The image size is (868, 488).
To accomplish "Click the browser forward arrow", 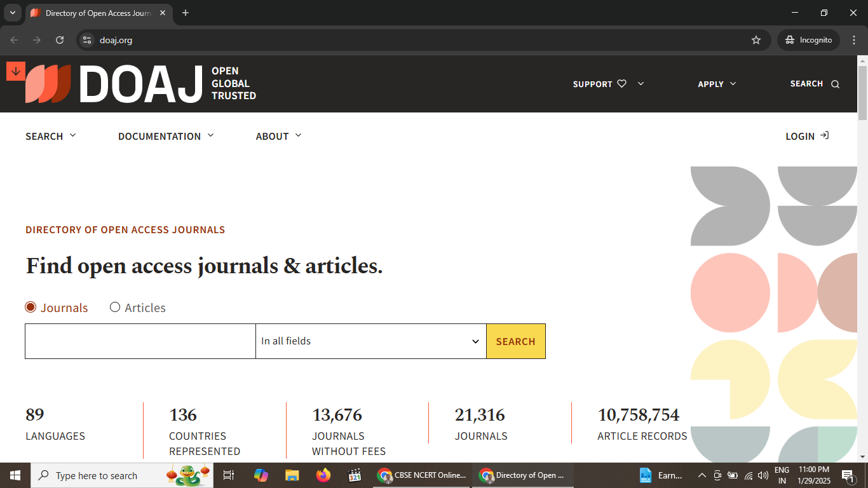I will click(x=37, y=40).
